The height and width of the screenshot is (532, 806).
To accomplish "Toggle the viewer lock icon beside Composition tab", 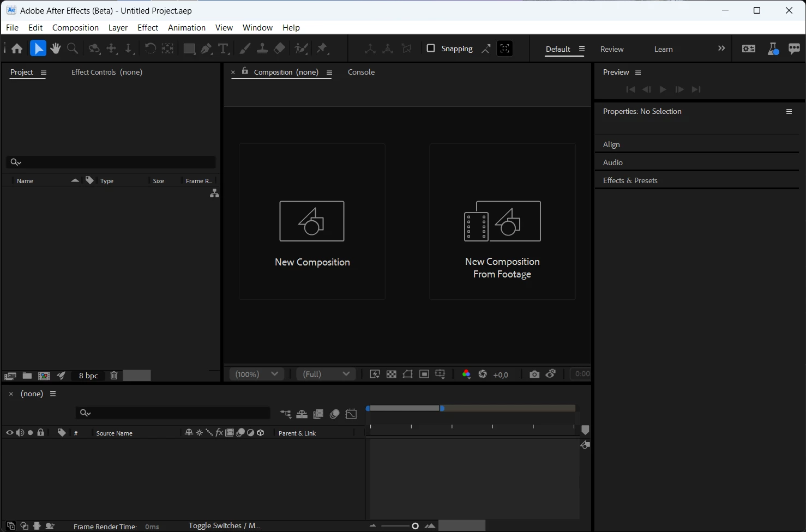I will [245, 71].
